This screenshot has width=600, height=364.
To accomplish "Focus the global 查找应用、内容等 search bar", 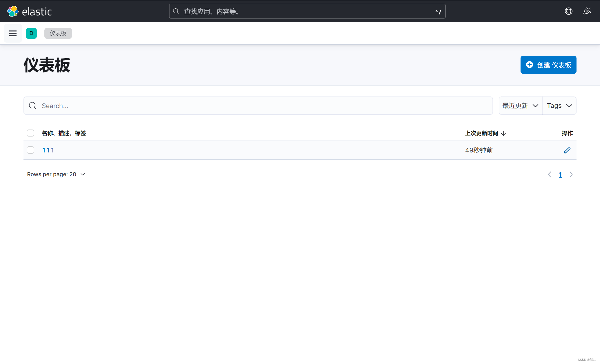I will click(307, 11).
